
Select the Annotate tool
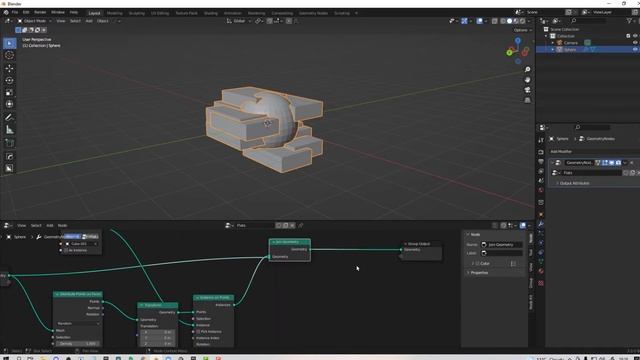click(9, 118)
